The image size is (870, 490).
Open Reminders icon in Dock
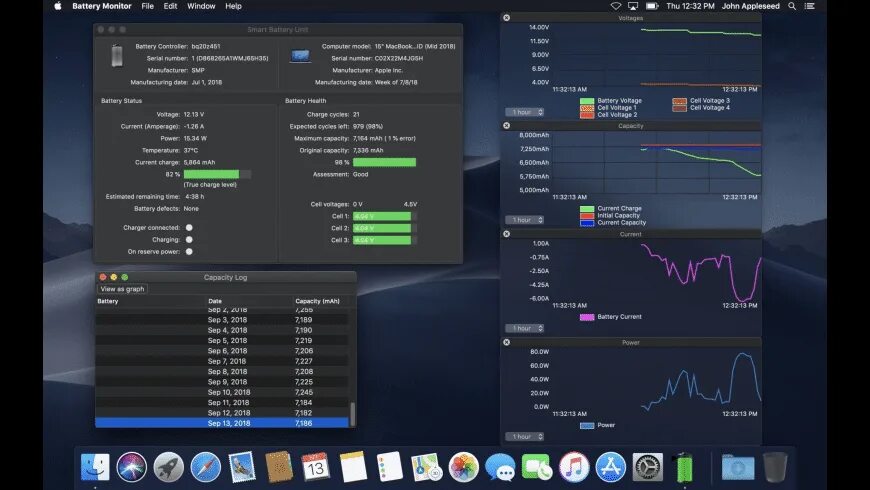[x=390, y=467]
